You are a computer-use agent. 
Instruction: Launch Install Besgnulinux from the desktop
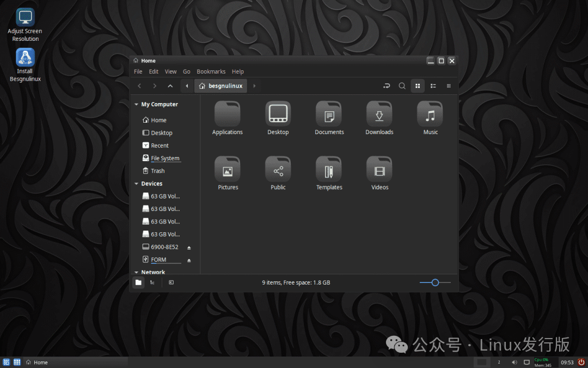tap(24, 57)
